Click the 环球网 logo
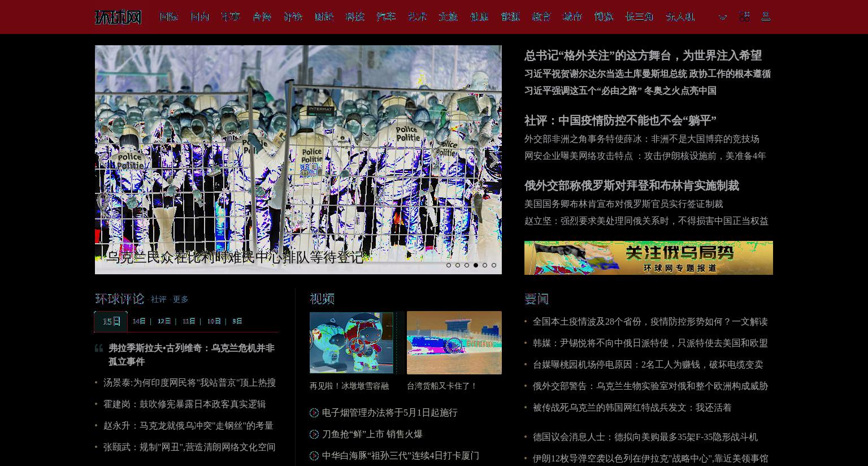 pos(118,17)
